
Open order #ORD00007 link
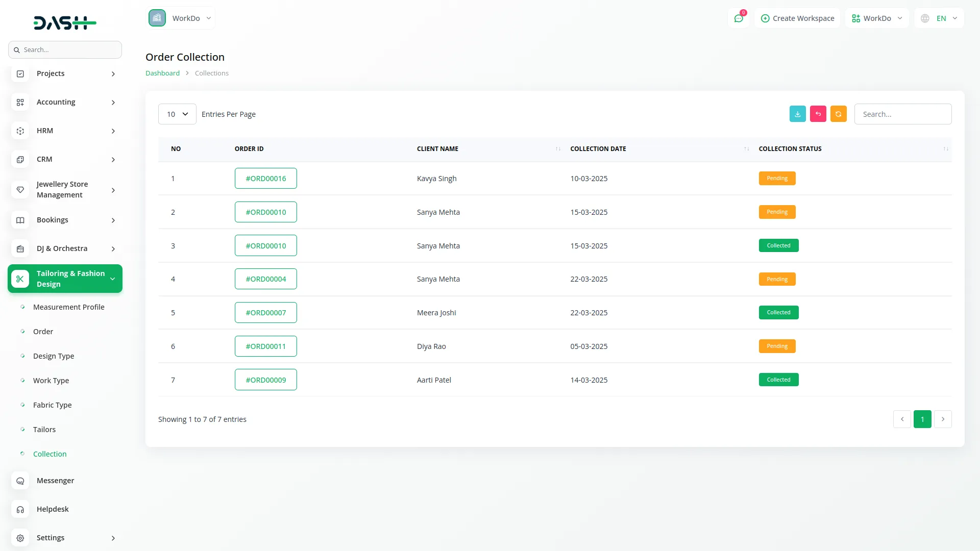pos(266,312)
